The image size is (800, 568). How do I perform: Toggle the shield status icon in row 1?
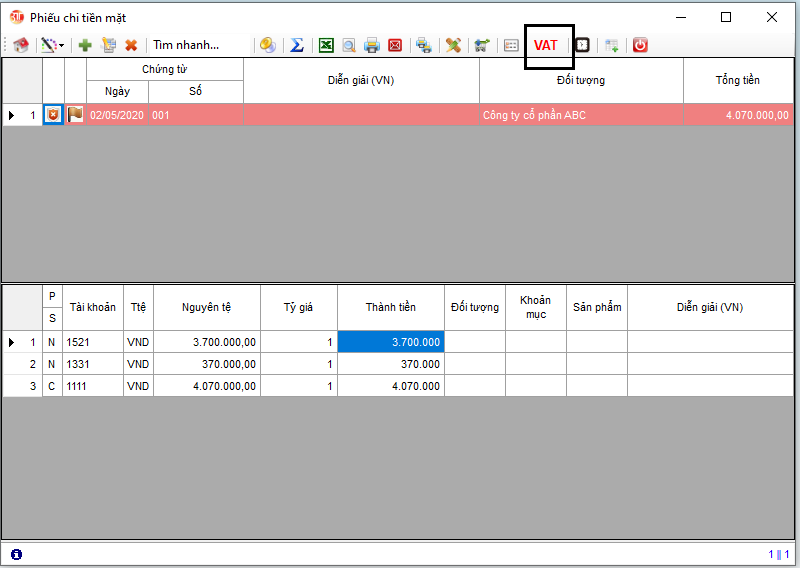[x=54, y=115]
